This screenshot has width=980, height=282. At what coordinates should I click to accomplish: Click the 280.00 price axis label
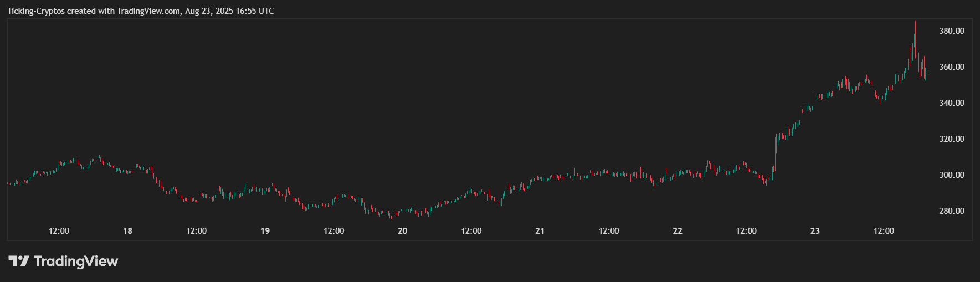pyautogui.click(x=951, y=211)
